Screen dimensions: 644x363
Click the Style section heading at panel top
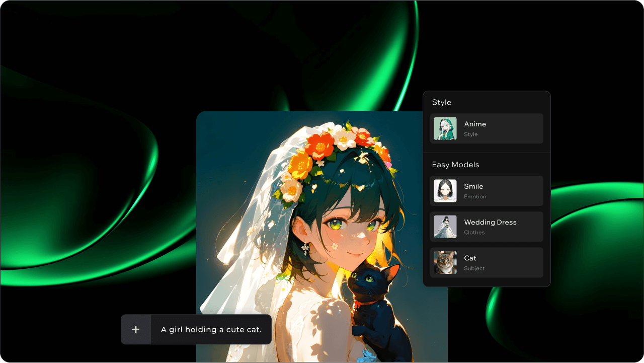(441, 102)
